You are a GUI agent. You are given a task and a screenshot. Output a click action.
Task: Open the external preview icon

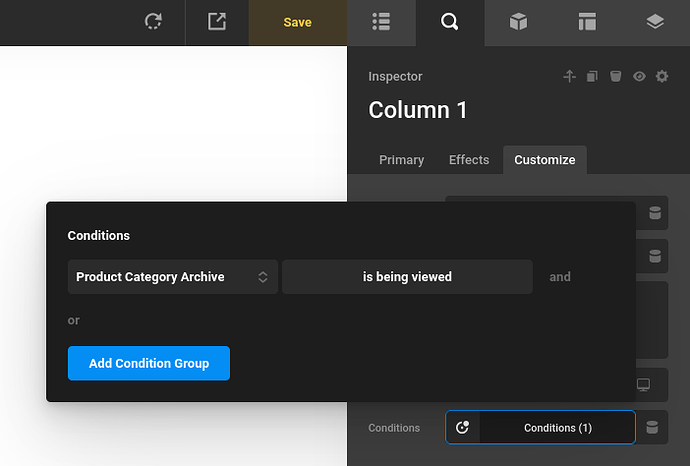tap(217, 22)
